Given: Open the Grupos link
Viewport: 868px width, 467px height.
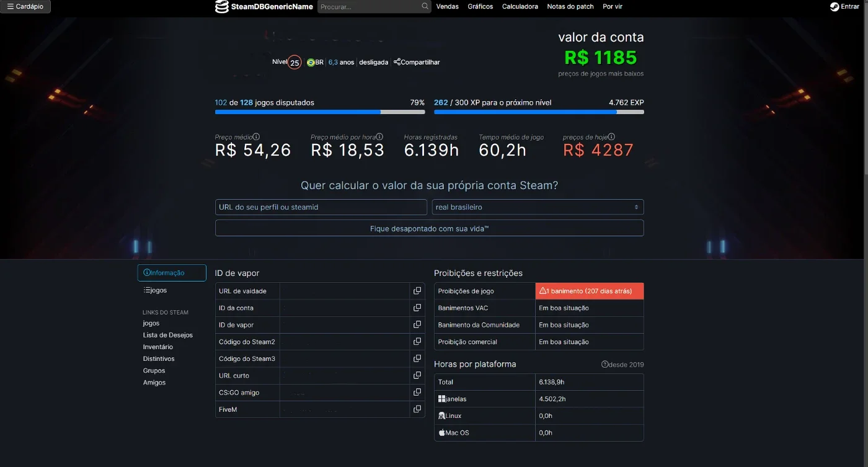Looking at the screenshot, I should [154, 370].
